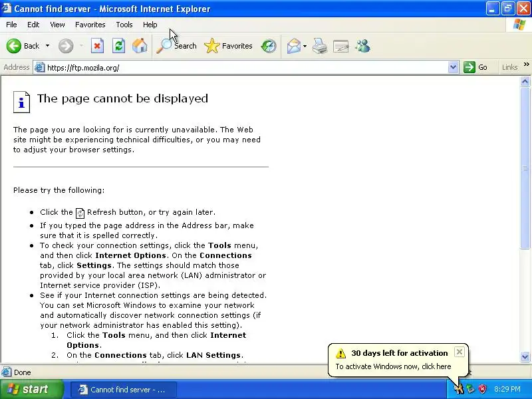532x399 pixels.
Task: Click the Refresh toolbar icon
Action: pyautogui.click(x=118, y=46)
